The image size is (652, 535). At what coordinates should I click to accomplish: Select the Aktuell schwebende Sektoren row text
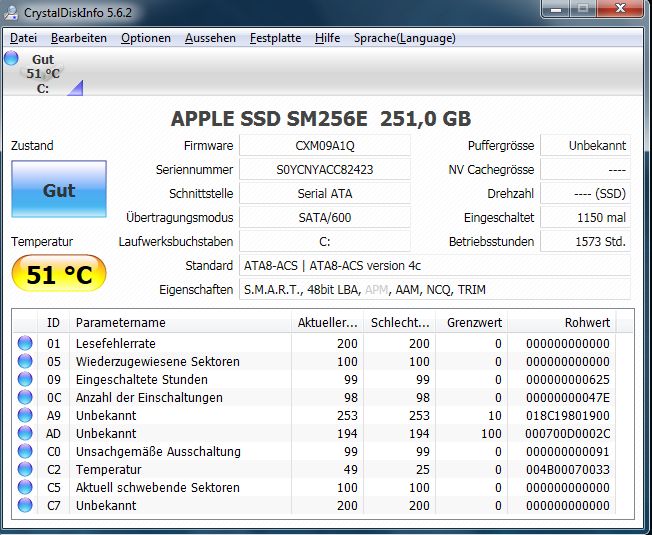pos(158,487)
